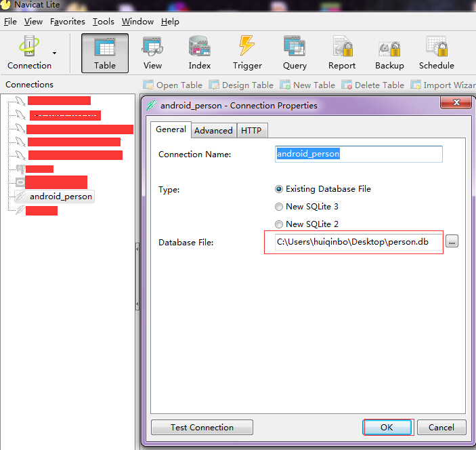Image resolution: width=476 pixels, height=450 pixels.
Task: Select Existing Database File radio button
Action: point(279,189)
